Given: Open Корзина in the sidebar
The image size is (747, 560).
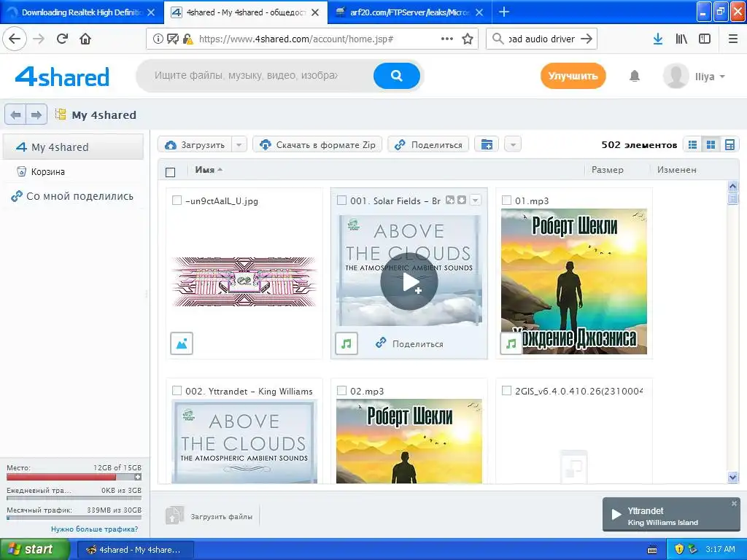Looking at the screenshot, I should pyautogui.click(x=47, y=172).
